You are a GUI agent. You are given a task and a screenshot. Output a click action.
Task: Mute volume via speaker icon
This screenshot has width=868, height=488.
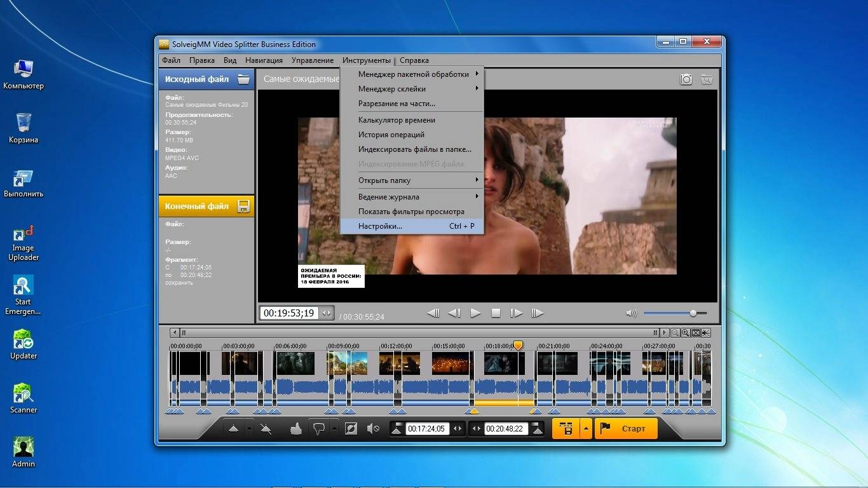point(631,313)
